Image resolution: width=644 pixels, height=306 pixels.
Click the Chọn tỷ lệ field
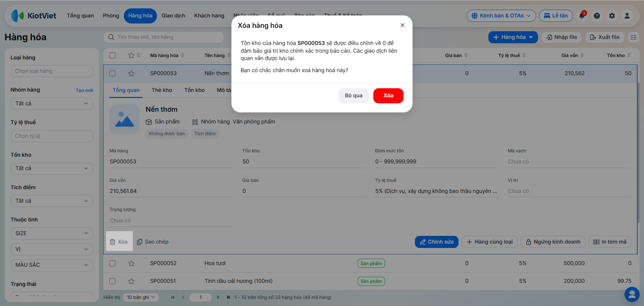(x=52, y=136)
